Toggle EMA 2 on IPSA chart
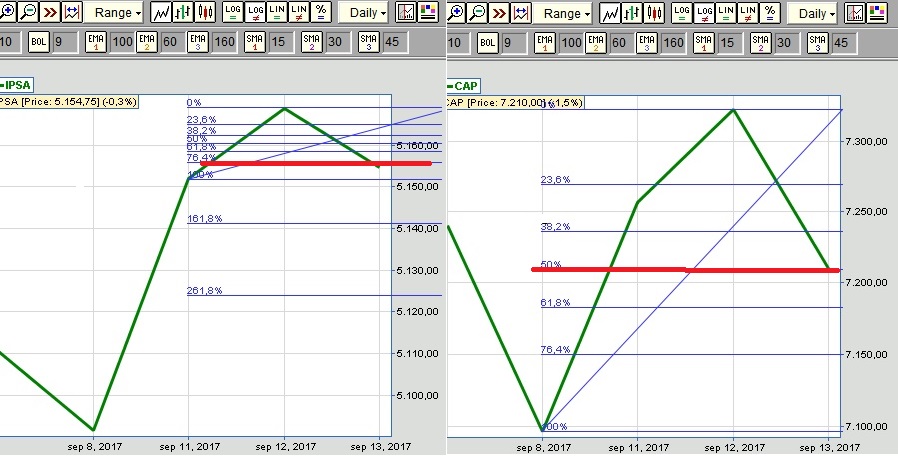 [x=147, y=42]
